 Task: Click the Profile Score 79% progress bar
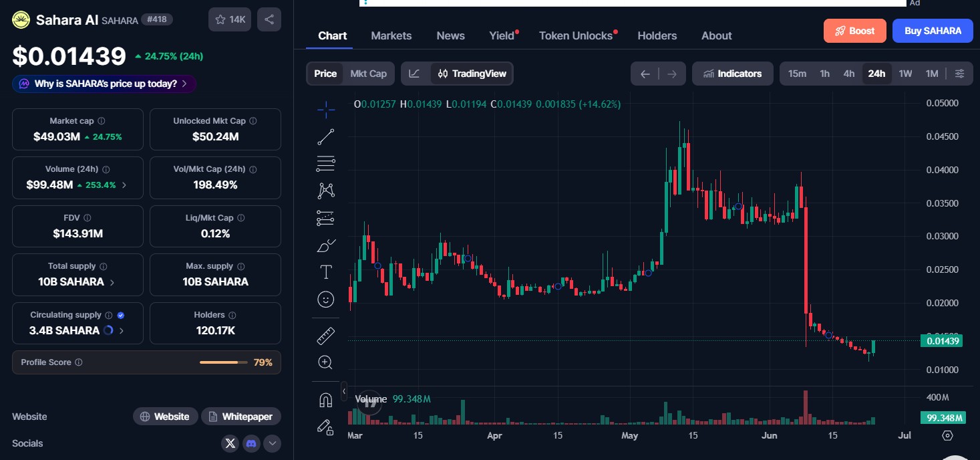pos(223,362)
